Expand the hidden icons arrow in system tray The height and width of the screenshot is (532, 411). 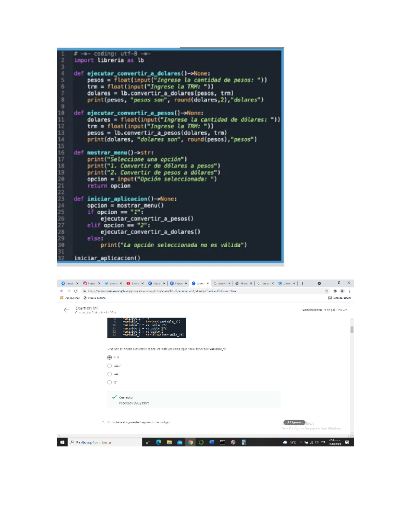point(301,442)
